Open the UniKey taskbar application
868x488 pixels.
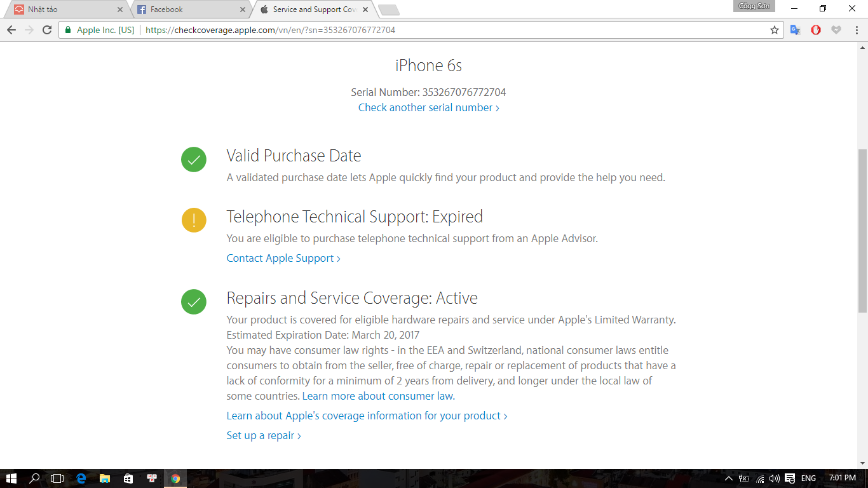(151, 478)
